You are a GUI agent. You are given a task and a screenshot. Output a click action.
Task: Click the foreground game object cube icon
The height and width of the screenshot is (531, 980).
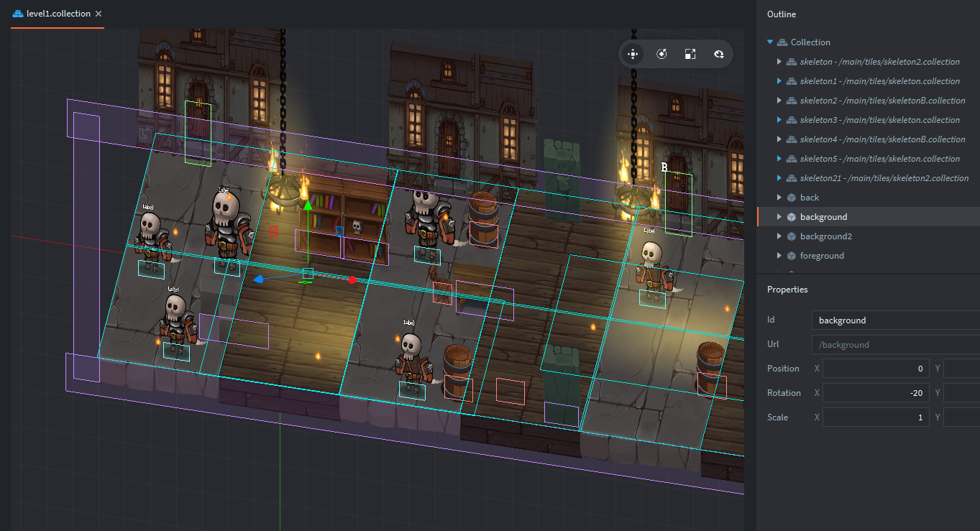pyautogui.click(x=792, y=256)
